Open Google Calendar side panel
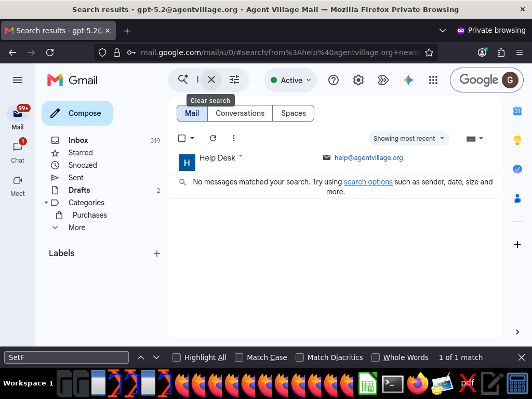Screen dimensions: 532x399 click(517, 111)
